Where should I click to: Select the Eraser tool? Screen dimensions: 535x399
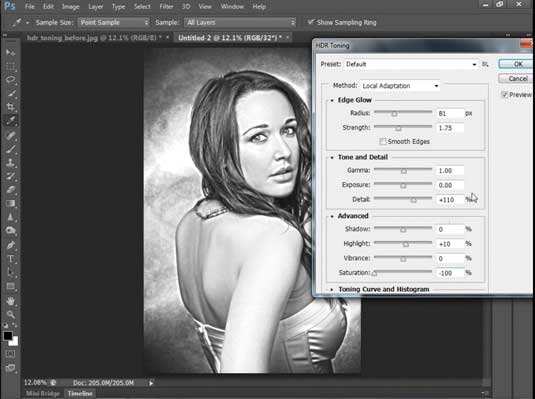(10, 190)
